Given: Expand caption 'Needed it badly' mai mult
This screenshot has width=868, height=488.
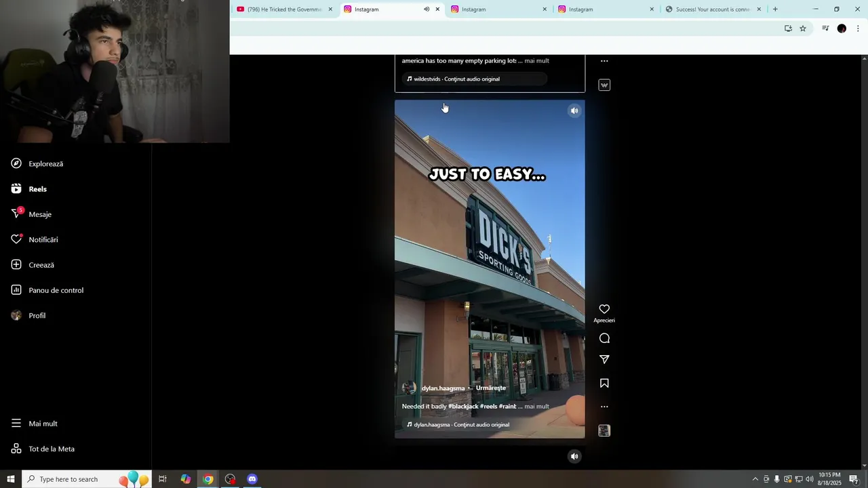Looking at the screenshot, I should tap(536, 407).
